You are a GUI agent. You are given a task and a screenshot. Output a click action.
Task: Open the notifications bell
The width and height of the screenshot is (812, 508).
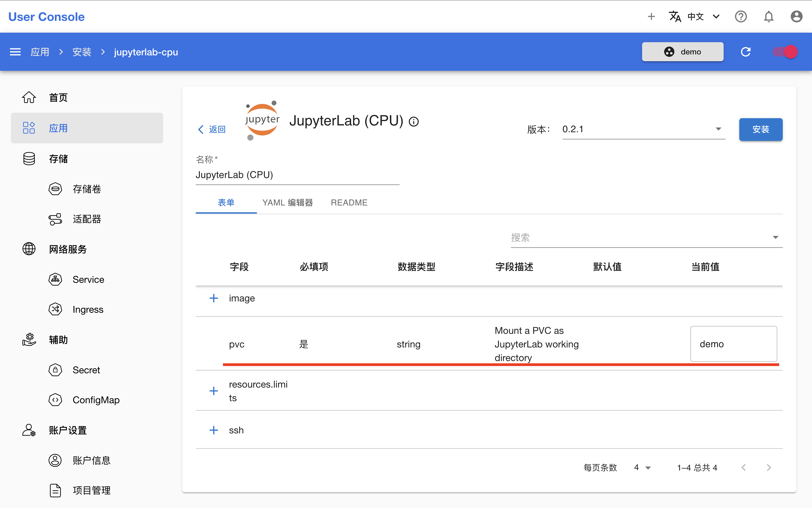(x=768, y=17)
